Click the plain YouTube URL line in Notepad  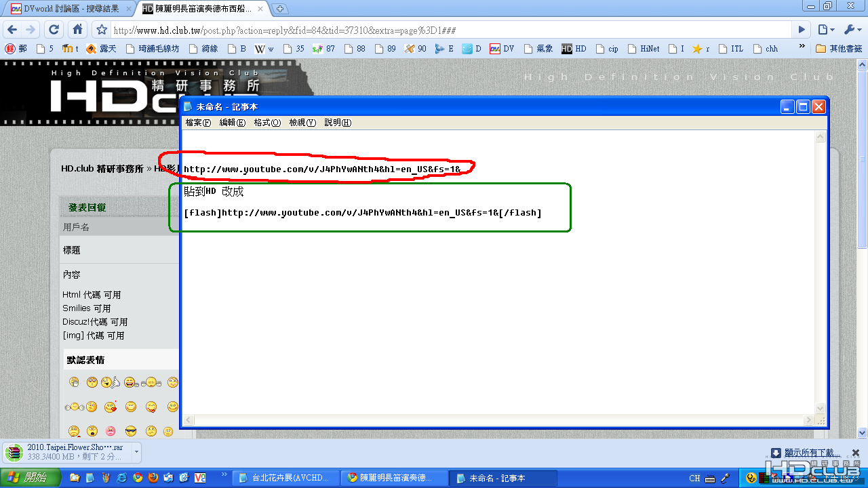(322, 169)
